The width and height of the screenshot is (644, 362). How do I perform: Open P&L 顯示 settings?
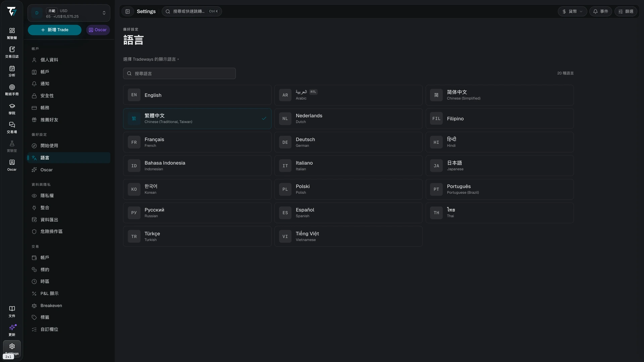coord(69,294)
